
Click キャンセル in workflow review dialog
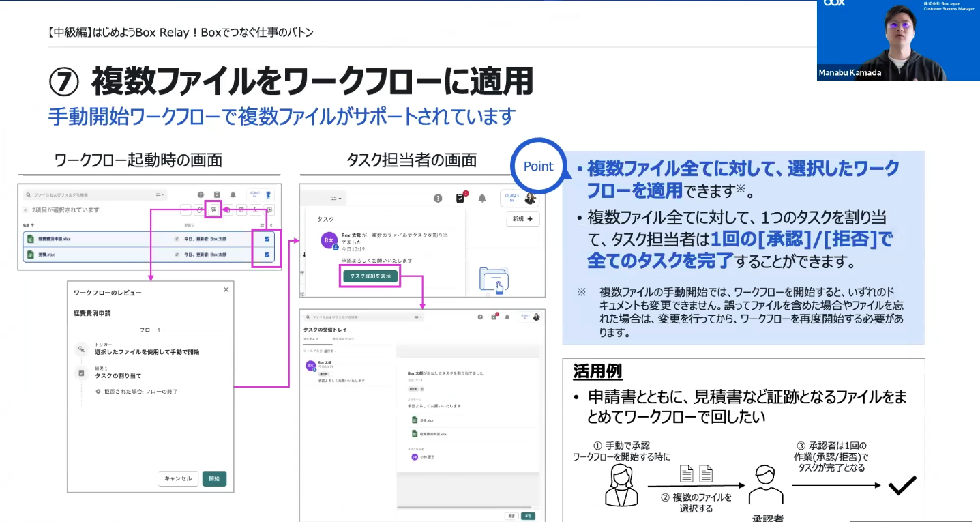tap(178, 478)
